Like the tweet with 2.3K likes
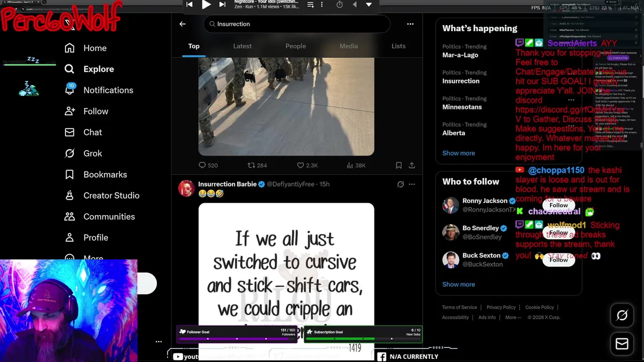This screenshot has width=644, height=362. [x=307, y=165]
